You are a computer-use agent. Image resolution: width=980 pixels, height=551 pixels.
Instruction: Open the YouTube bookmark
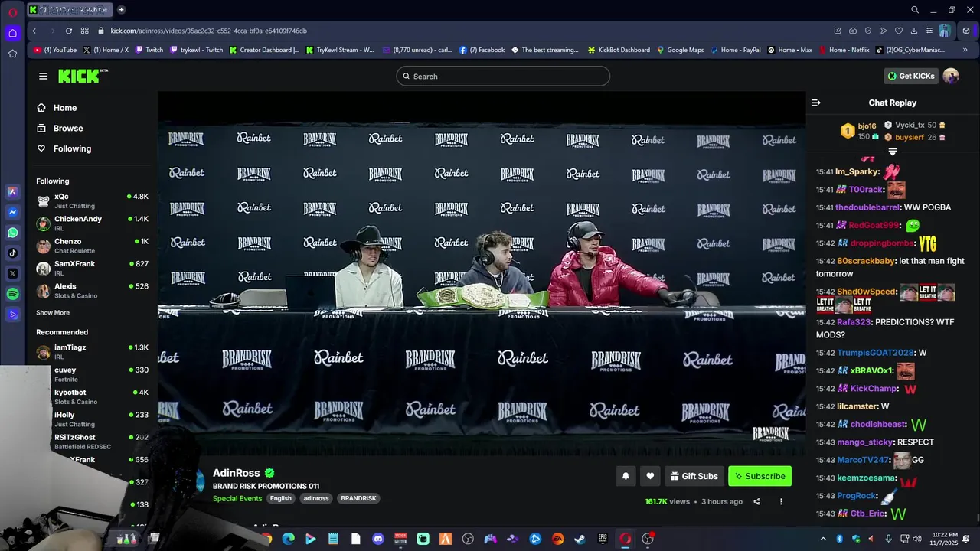[x=55, y=50]
